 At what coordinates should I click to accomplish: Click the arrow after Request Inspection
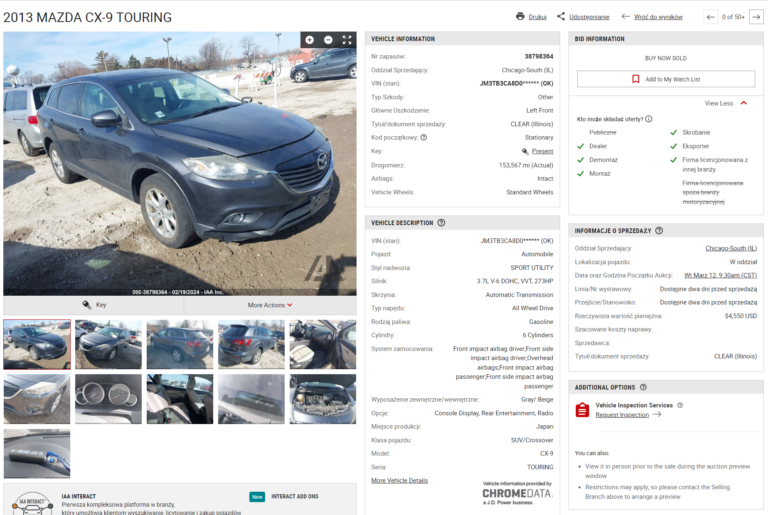point(657,415)
